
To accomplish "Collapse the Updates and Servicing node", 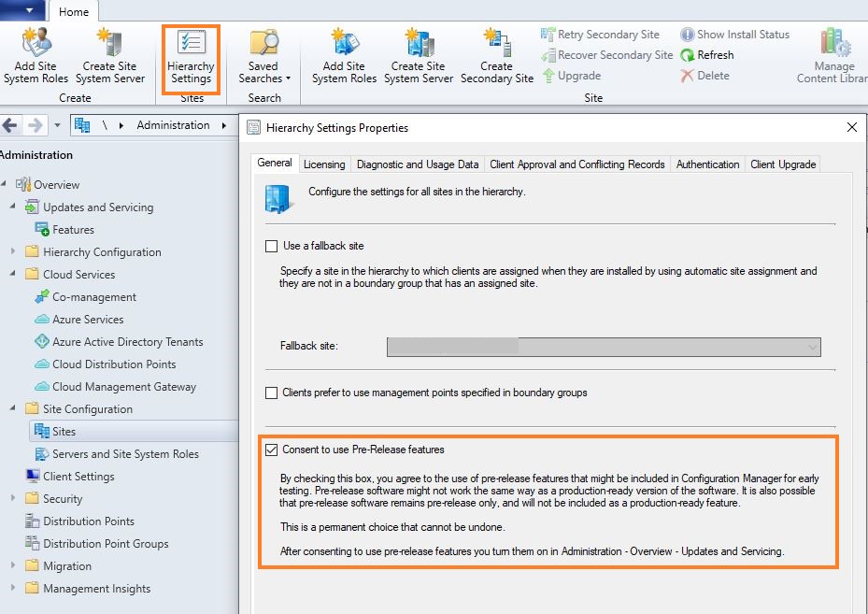I will coord(13,206).
